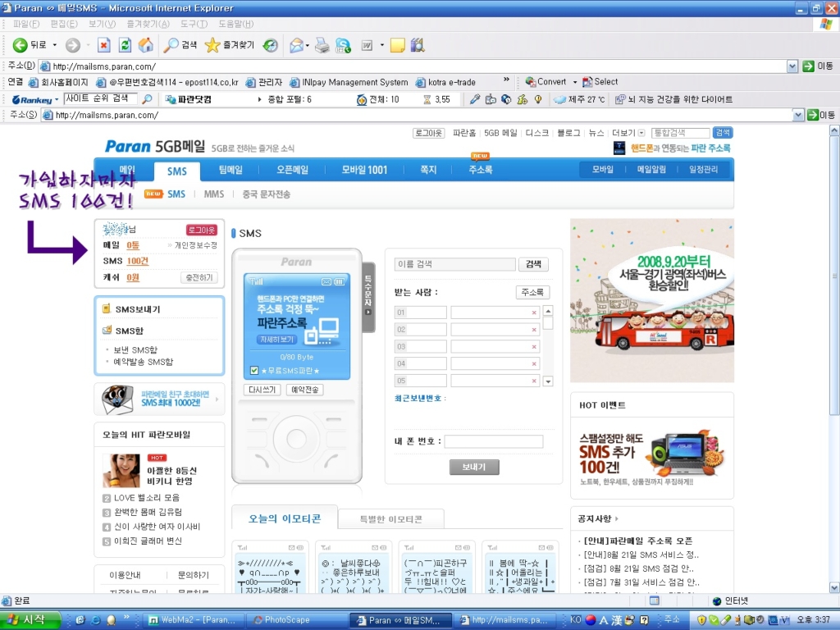Open the Convert dropdown arrow
This screenshot has height=630, width=840.
pos(575,82)
